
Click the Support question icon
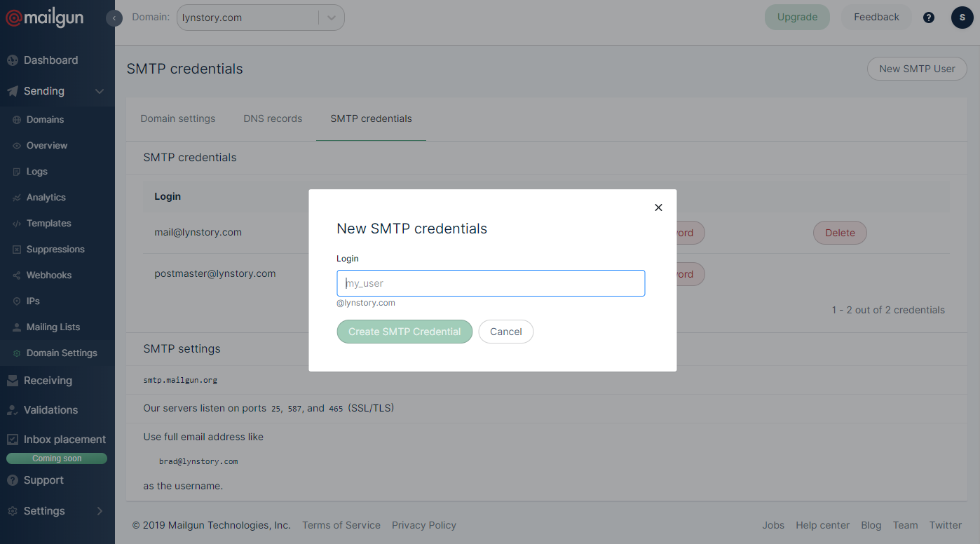click(x=13, y=480)
